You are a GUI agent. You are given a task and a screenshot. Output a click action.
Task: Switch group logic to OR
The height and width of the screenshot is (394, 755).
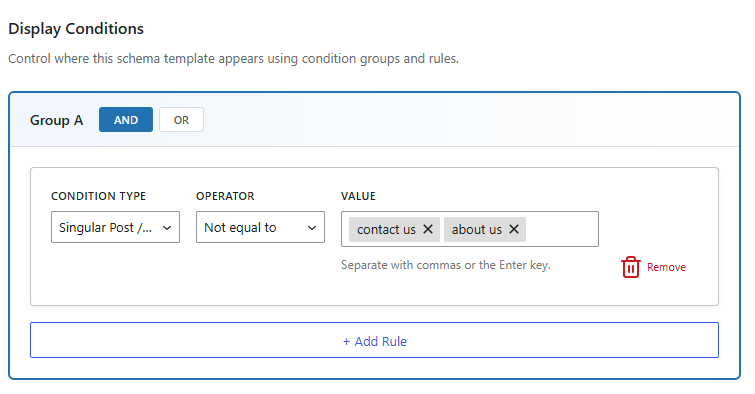tap(182, 119)
